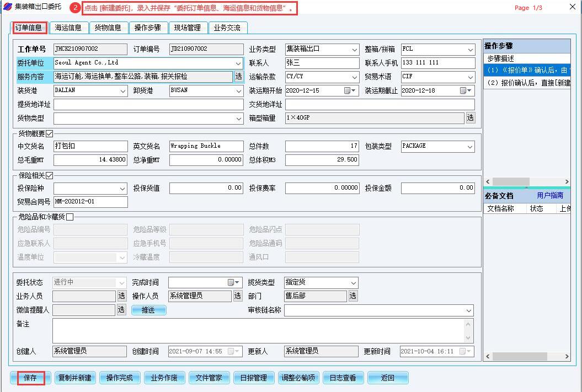Switch to the 海运信息 tab
Image resolution: width=582 pixels, height=392 pixels.
(68, 28)
